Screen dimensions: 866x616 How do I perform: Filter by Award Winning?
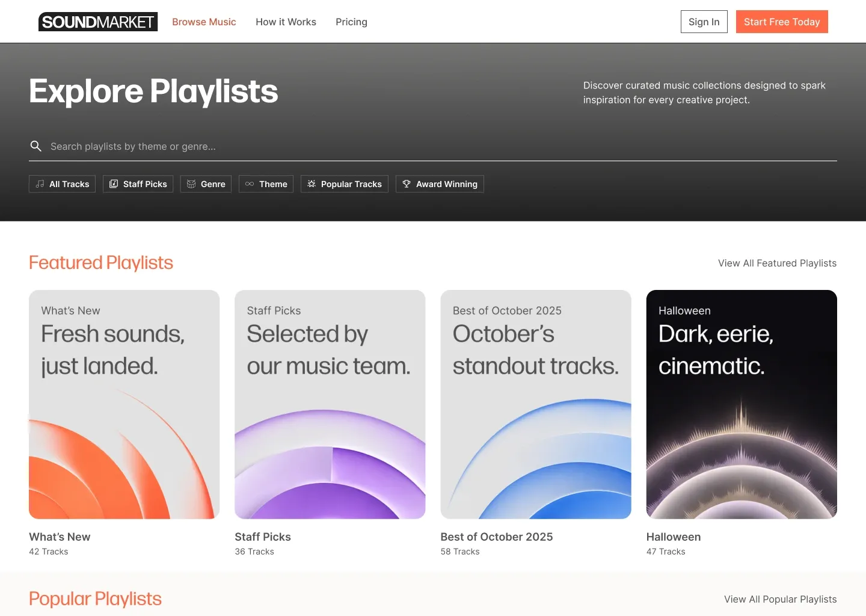[x=440, y=184]
